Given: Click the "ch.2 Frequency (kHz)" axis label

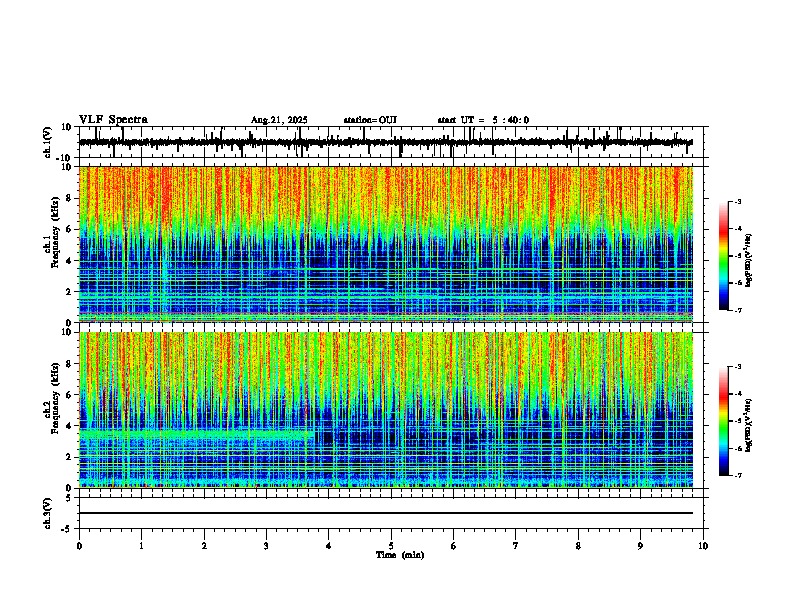Looking at the screenshot, I should [x=52, y=398].
